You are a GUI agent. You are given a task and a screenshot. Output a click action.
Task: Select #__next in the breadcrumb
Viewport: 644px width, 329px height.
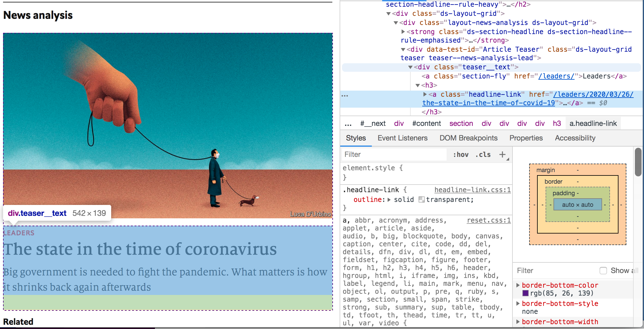(373, 123)
